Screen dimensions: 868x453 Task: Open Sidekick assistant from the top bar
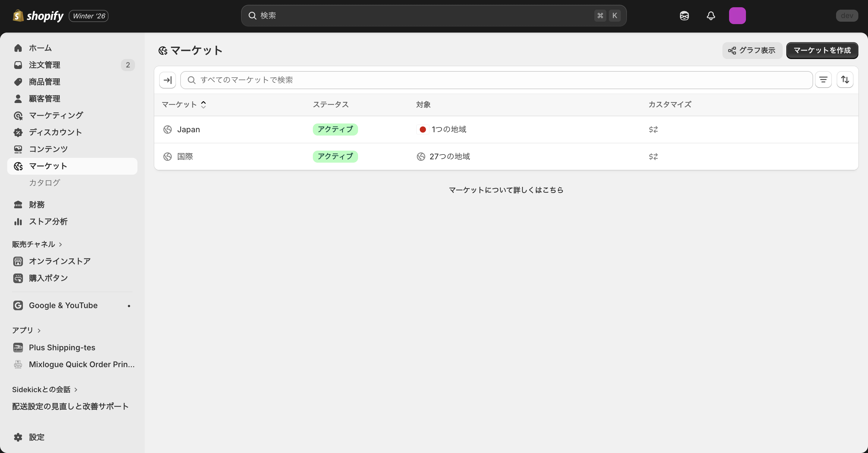coord(684,15)
